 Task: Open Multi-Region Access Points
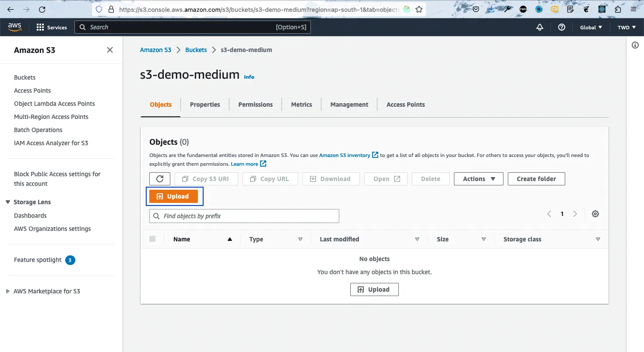coord(51,117)
